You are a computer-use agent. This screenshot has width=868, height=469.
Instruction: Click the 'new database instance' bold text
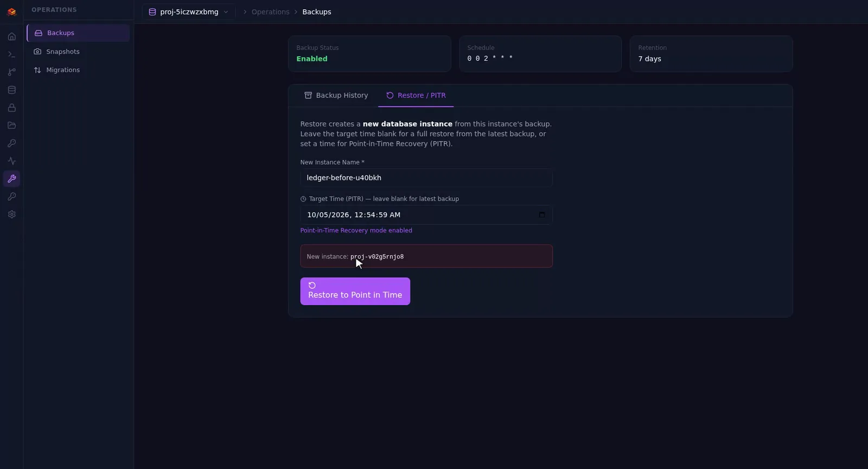[407, 124]
